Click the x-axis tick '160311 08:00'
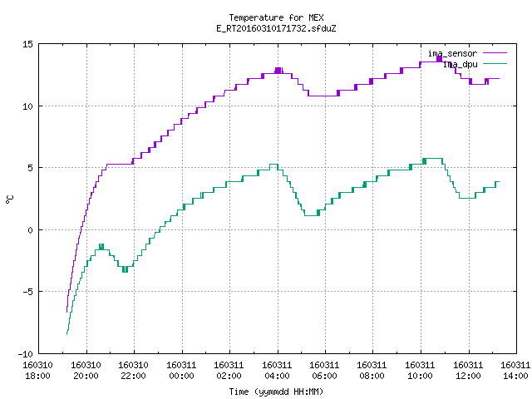This screenshot has width=532, height=399. [x=372, y=371]
